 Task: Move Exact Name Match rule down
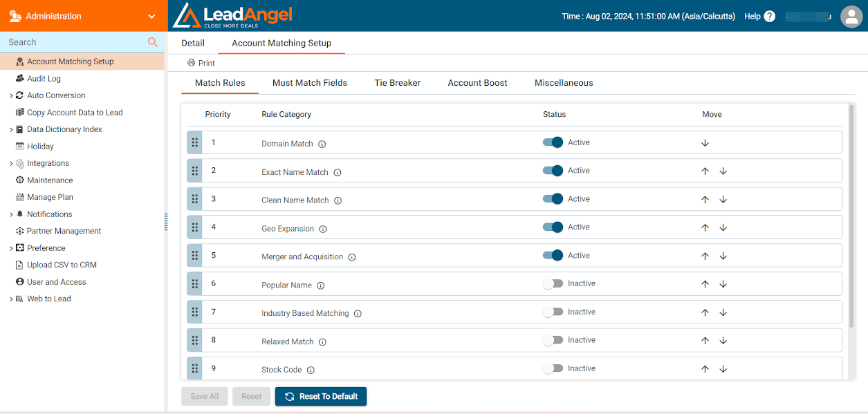[x=723, y=171]
